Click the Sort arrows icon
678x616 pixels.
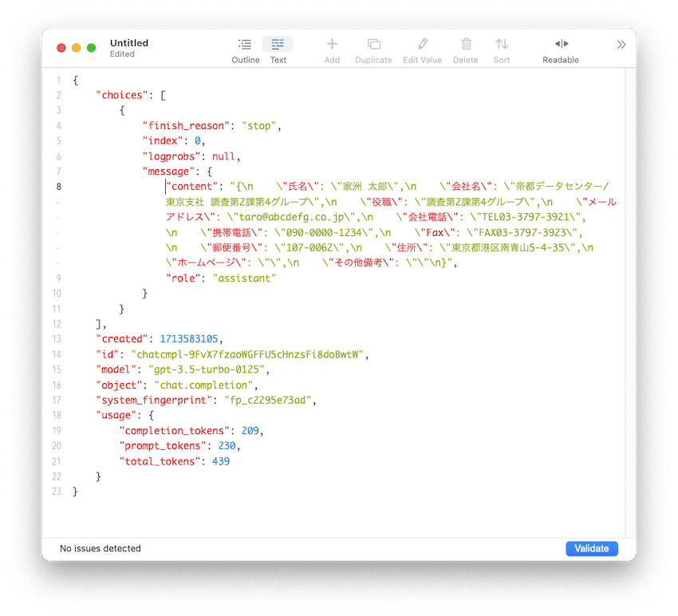pyautogui.click(x=502, y=44)
